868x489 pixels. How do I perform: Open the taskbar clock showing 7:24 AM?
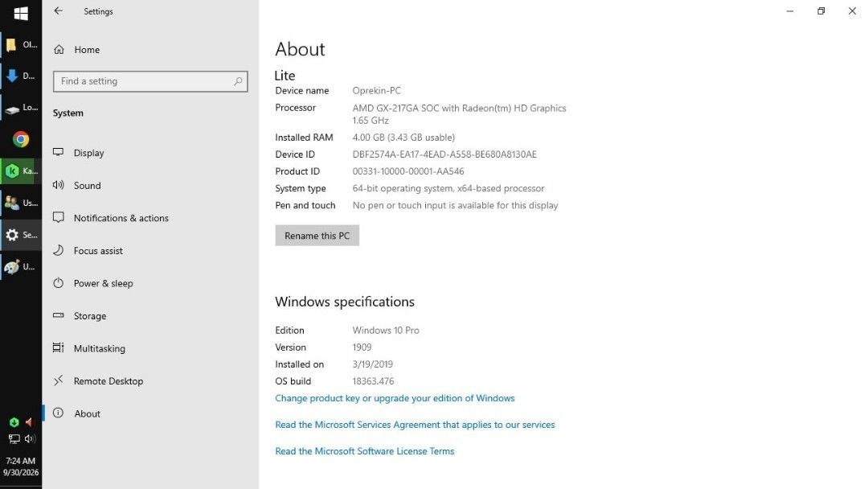coord(20,466)
